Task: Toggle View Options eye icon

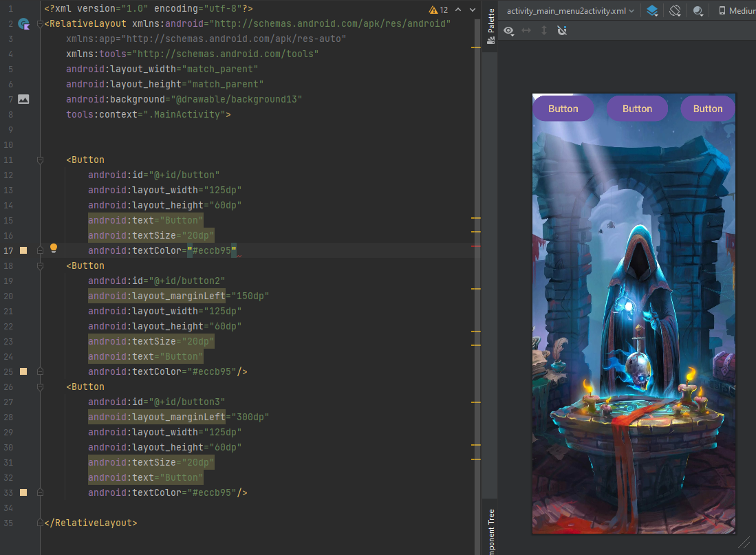Action: 509,31
